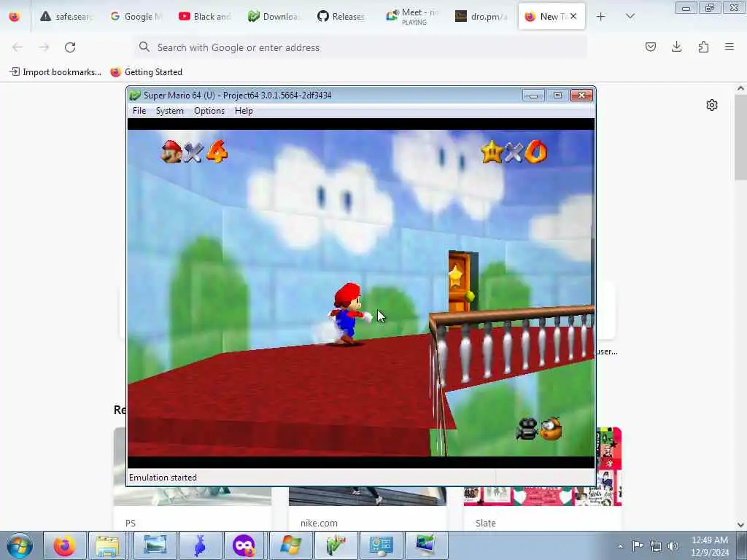The width and height of the screenshot is (747, 560).
Task: Open File Explorer folder from the taskbar
Action: pyautogui.click(x=108, y=545)
